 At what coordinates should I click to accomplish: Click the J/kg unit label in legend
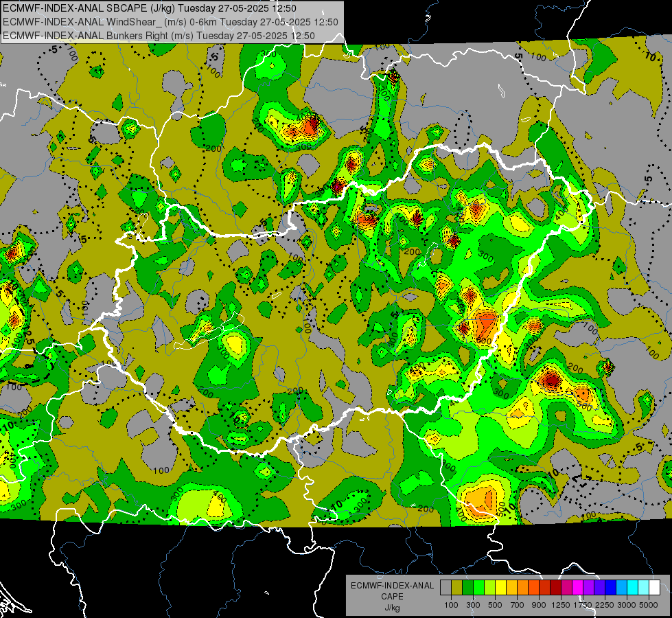click(392, 608)
